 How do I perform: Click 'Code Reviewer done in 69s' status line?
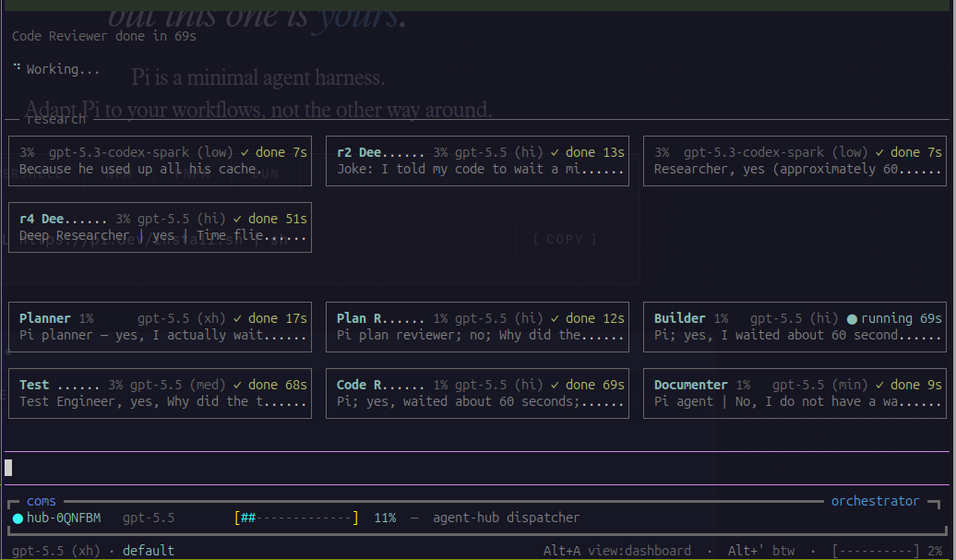click(104, 36)
